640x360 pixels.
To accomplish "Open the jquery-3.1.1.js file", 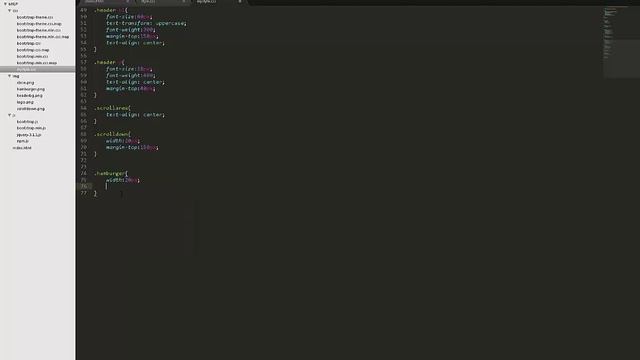I will point(29,135).
